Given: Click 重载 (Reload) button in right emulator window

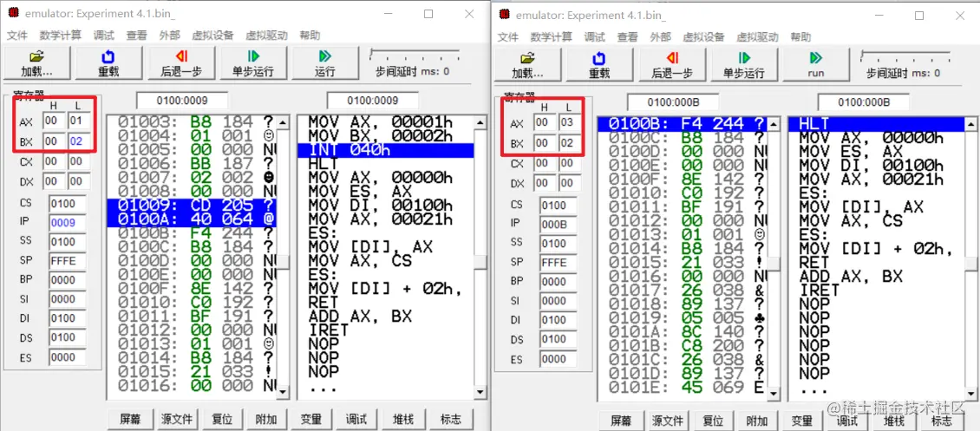Looking at the screenshot, I should 598,65.
